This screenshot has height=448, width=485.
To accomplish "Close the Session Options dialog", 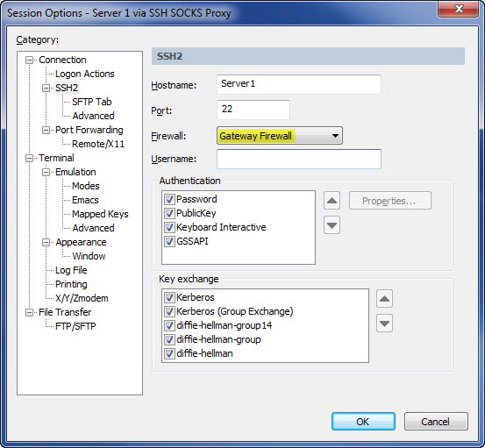I will [459, 9].
